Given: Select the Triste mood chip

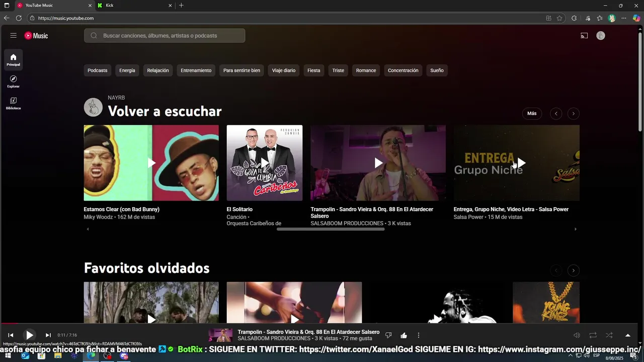Looking at the screenshot, I should tap(338, 70).
